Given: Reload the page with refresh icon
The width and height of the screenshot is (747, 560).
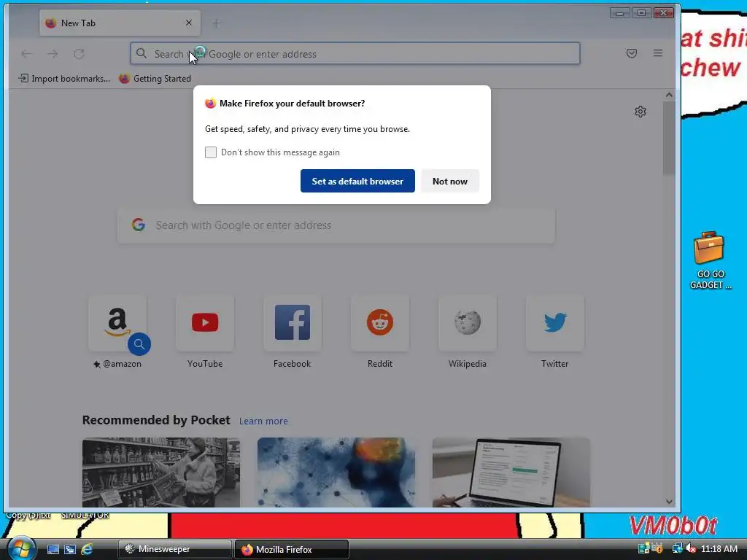Looking at the screenshot, I should 79,54.
